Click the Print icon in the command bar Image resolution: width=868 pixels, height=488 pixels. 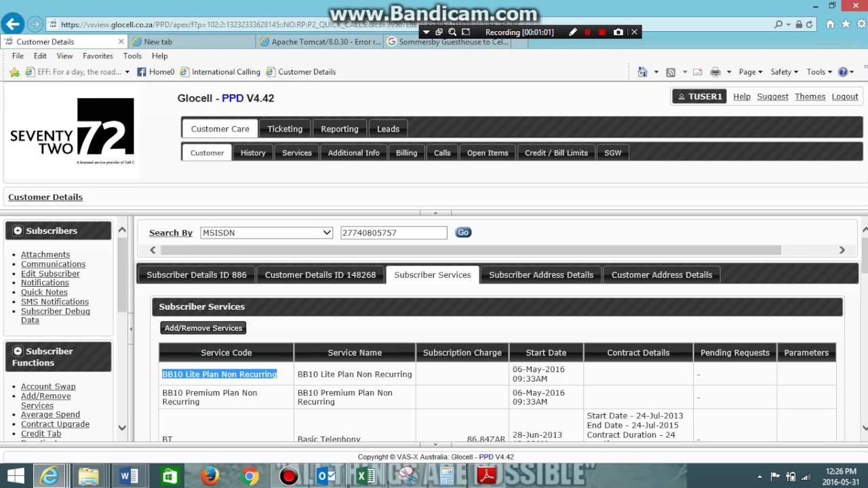[x=715, y=72]
